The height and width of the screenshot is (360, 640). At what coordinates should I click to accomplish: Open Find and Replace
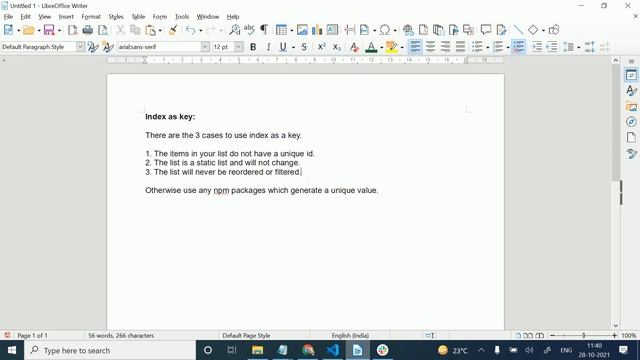point(235,30)
